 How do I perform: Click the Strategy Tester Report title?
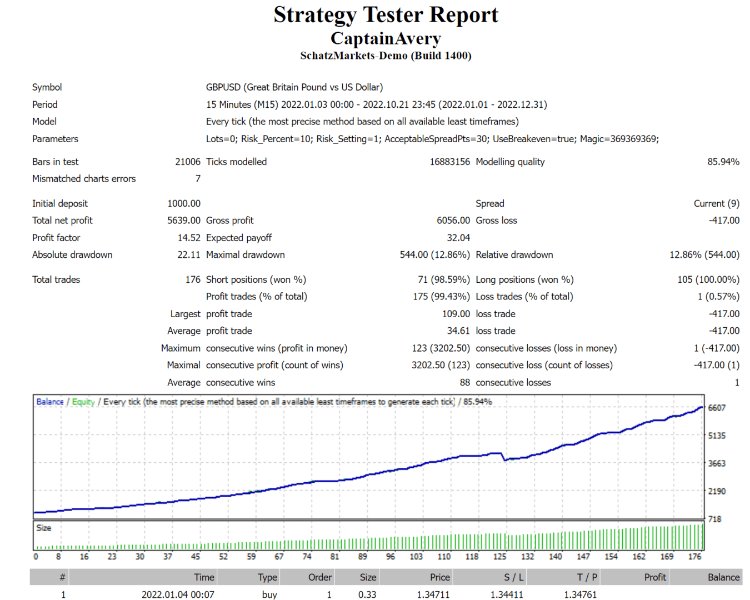click(x=371, y=16)
